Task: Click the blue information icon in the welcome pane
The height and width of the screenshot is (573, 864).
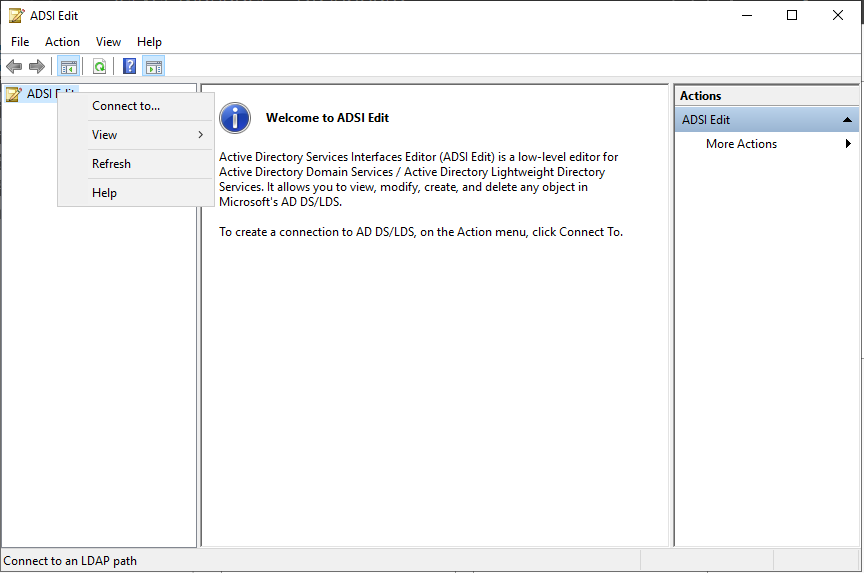Action: [x=235, y=118]
